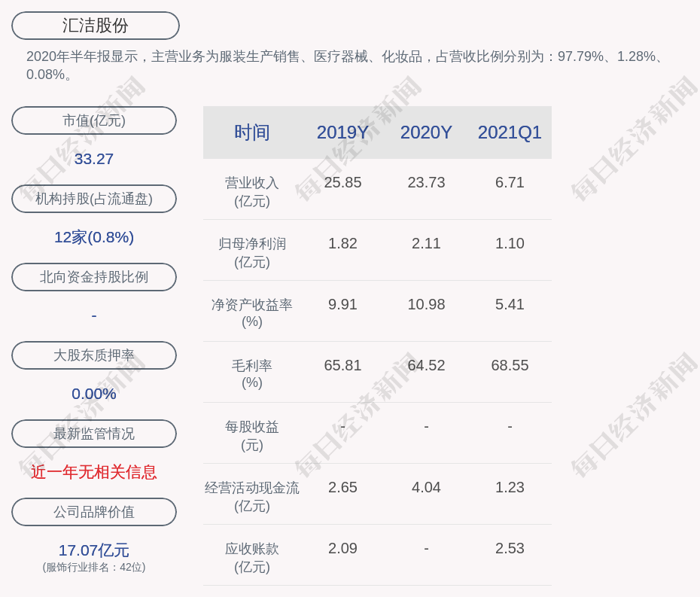Click the 汇洁股份 company name button

click(96, 26)
